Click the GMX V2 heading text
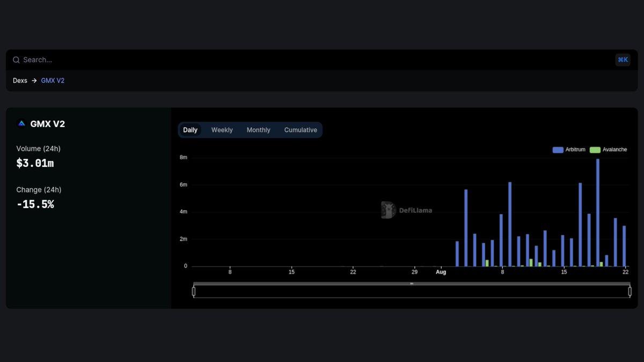Screen dimensions: 644x362 pos(48,124)
